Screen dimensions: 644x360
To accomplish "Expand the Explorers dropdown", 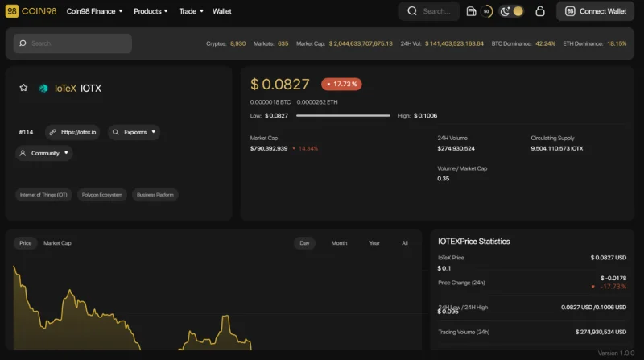I will pos(134,132).
